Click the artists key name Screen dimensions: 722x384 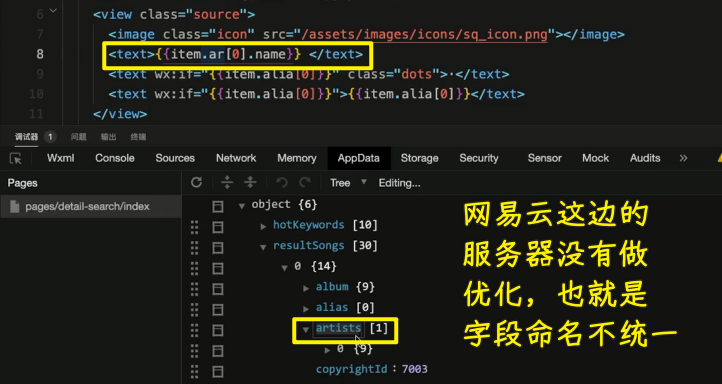[338, 328]
